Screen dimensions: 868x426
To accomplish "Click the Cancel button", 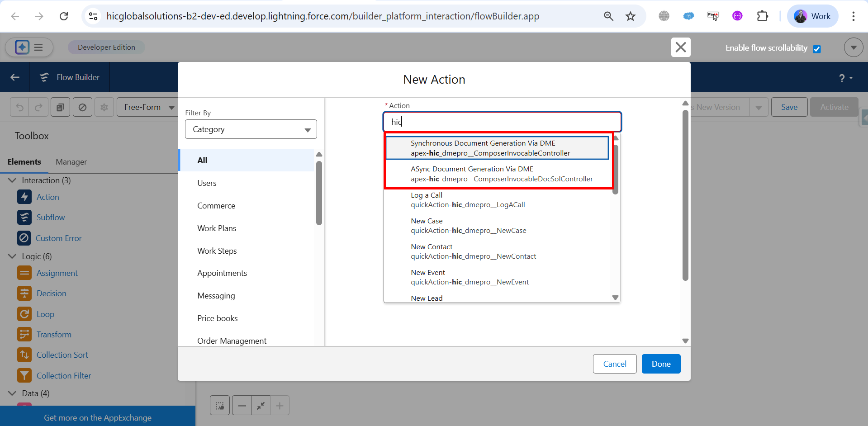I will click(614, 364).
